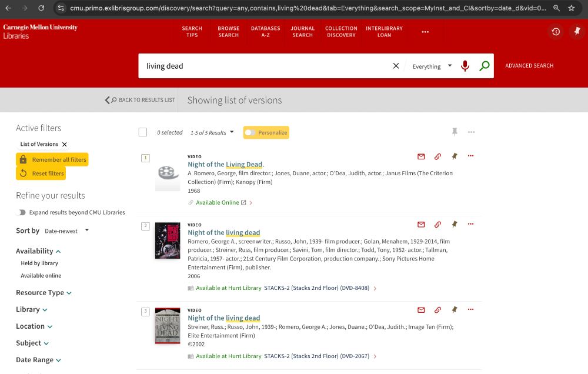
Task: Select result number 2 checkbox
Action: tap(145, 226)
